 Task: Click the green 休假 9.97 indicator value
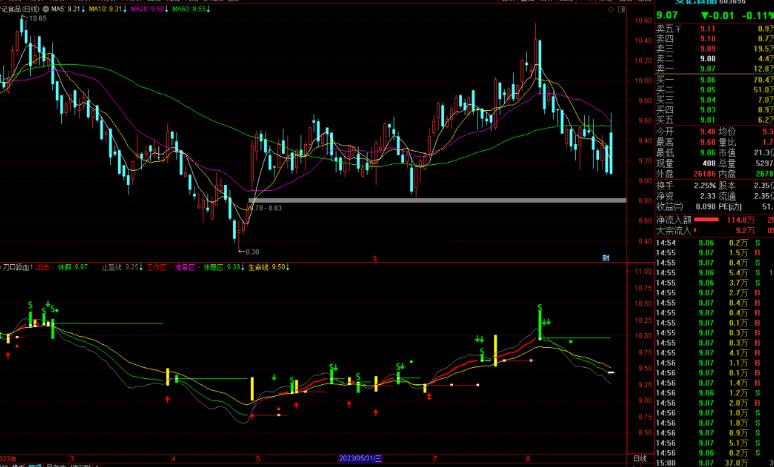[x=73, y=268]
